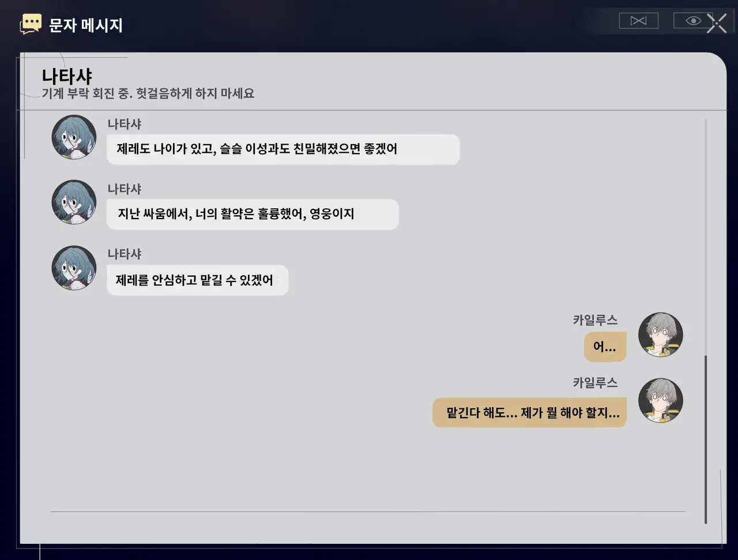This screenshot has height=560, width=738.
Task: Click sender name 나타샤 above first message
Action: 125,124
